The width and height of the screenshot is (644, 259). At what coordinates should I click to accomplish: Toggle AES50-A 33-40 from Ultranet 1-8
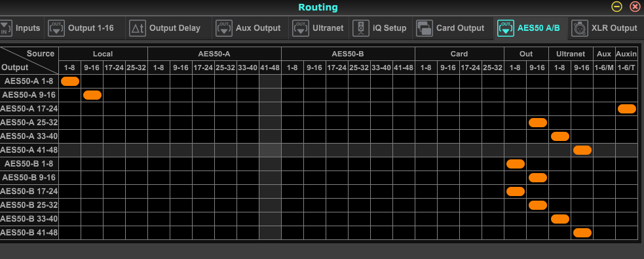[x=559, y=136]
